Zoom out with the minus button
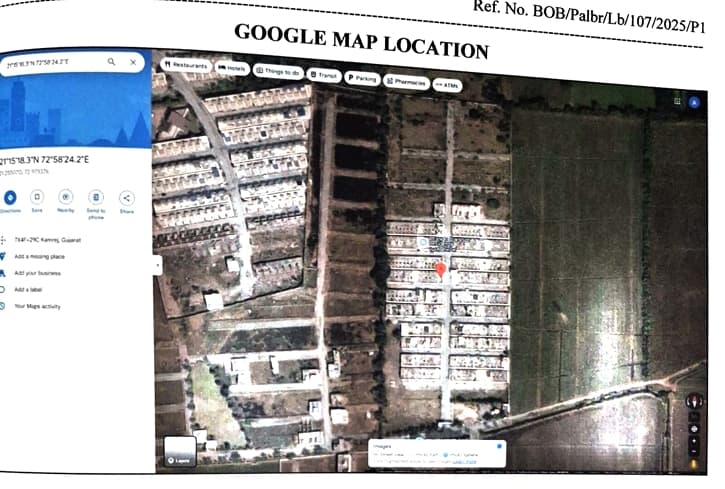The height and width of the screenshot is (489, 725). point(694,451)
